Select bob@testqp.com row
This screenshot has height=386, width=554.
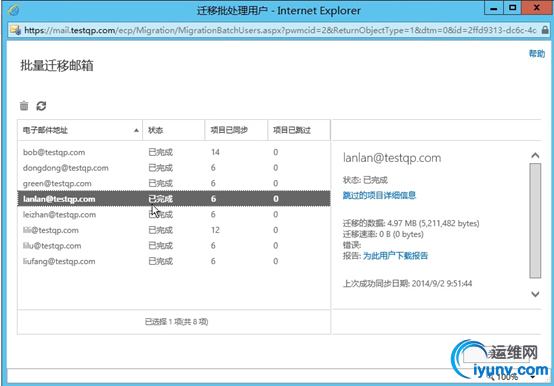click(174, 152)
